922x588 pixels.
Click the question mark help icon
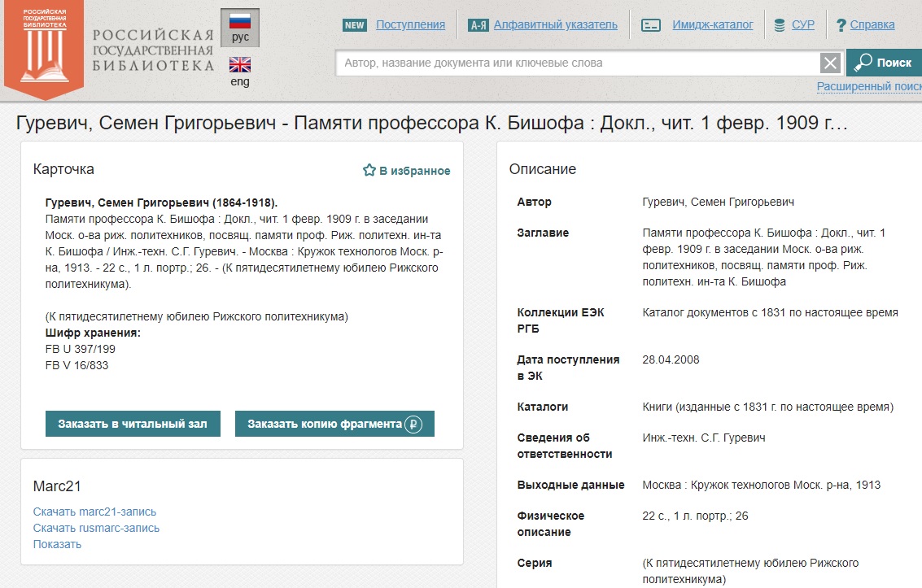[841, 25]
